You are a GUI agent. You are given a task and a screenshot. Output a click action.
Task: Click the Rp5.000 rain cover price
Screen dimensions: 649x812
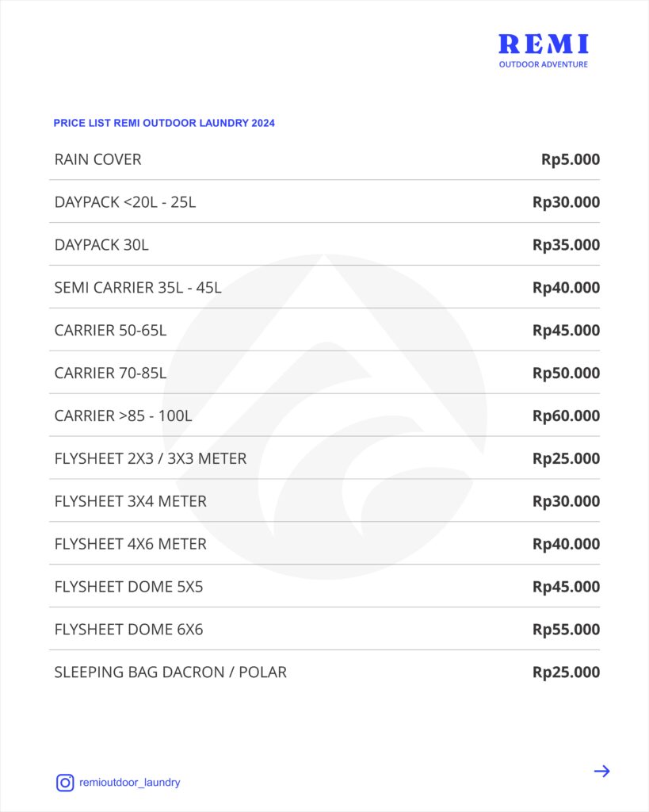(x=571, y=159)
